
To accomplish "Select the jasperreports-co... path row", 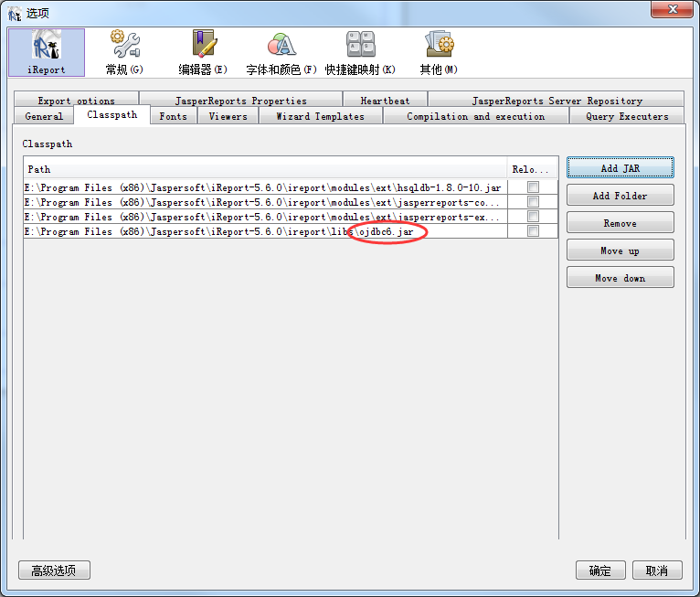I will click(x=265, y=202).
